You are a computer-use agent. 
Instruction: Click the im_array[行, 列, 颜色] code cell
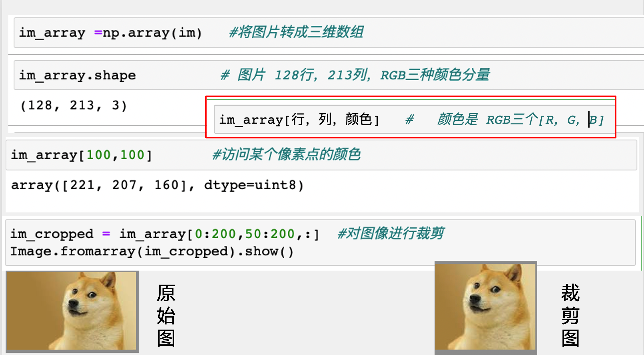pyautogui.click(x=414, y=119)
